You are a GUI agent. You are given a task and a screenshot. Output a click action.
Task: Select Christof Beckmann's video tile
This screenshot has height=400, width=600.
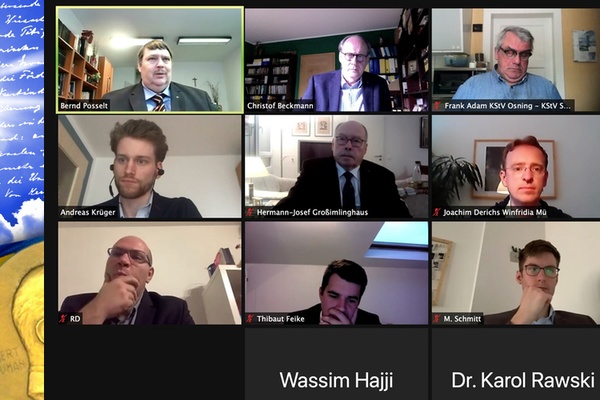click(x=337, y=60)
